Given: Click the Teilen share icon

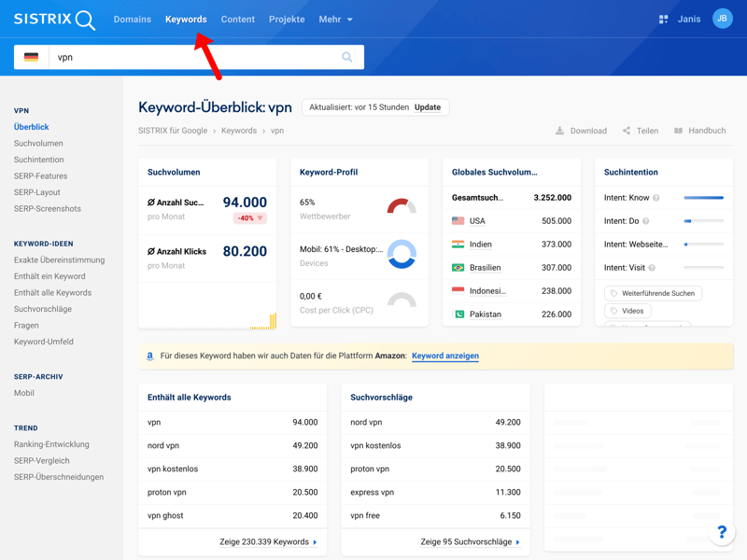Looking at the screenshot, I should click(627, 131).
